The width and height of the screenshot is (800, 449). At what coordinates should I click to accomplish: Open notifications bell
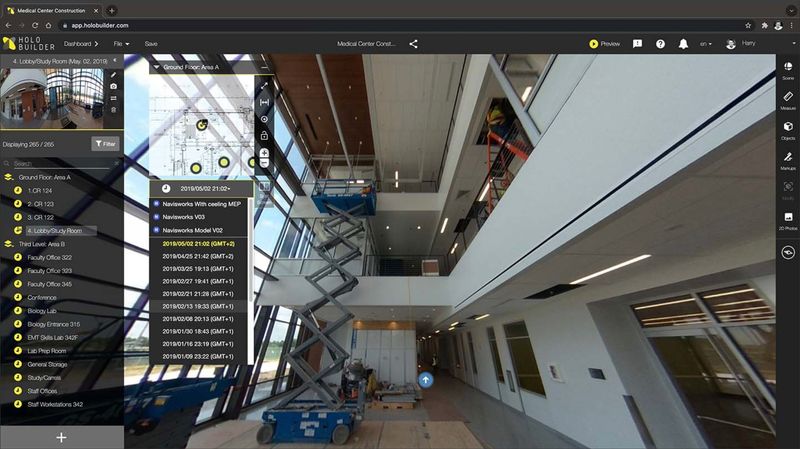point(683,44)
